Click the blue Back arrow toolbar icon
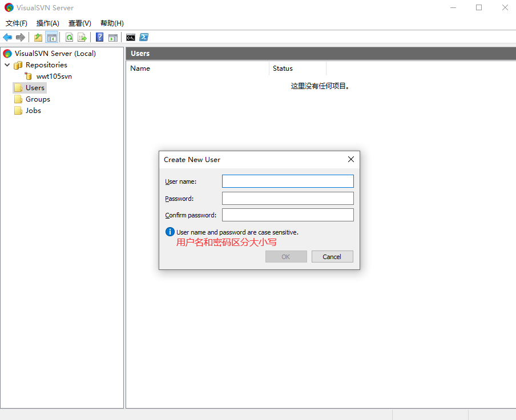 click(7, 38)
